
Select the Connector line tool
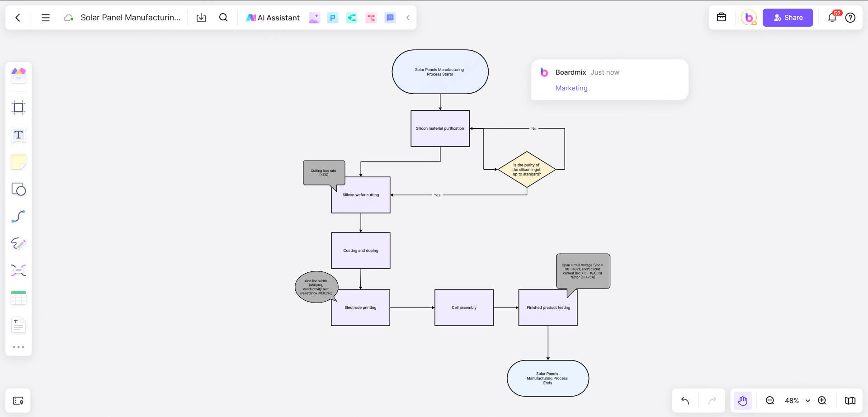pyautogui.click(x=19, y=216)
